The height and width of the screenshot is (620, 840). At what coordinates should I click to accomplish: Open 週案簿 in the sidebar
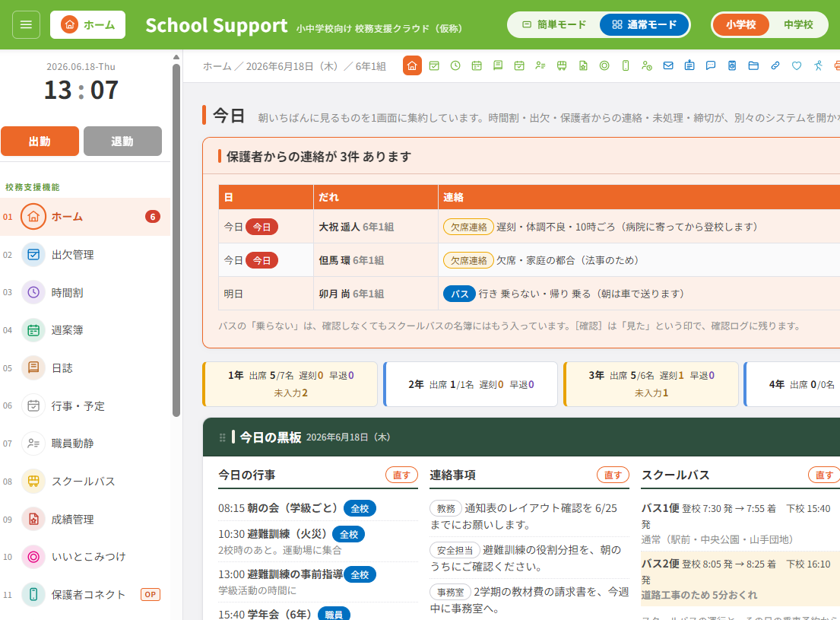point(85,330)
